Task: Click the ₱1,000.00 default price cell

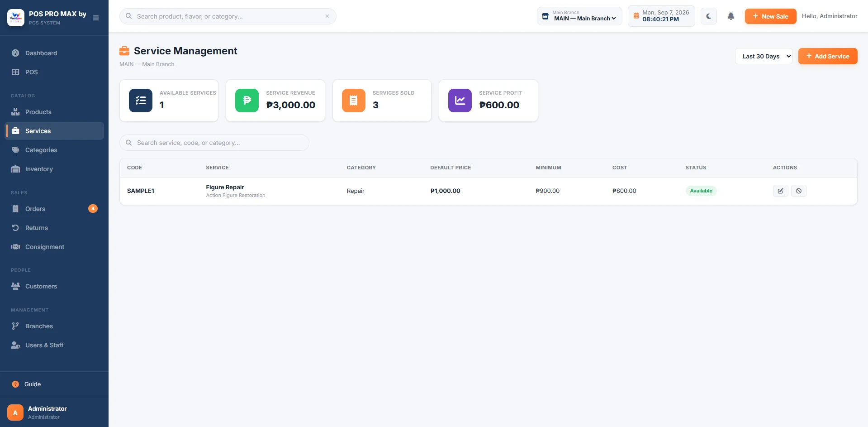Action: coord(445,191)
